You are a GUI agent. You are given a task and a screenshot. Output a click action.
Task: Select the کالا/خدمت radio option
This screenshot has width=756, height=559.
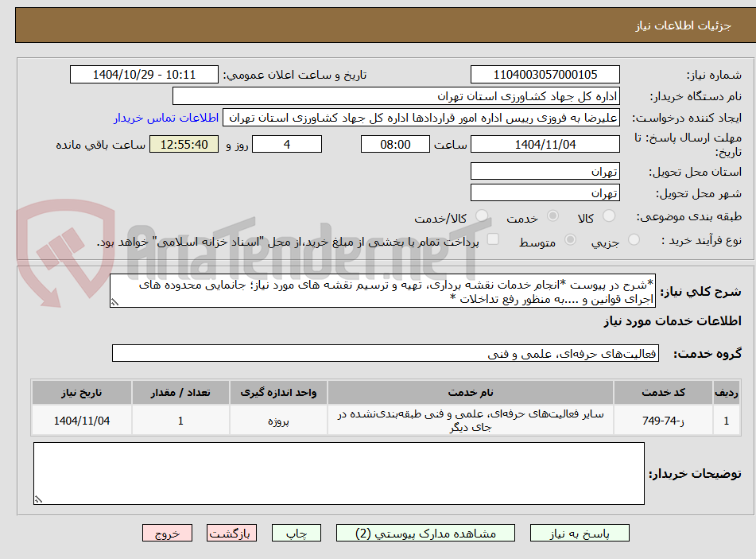pos(481,215)
